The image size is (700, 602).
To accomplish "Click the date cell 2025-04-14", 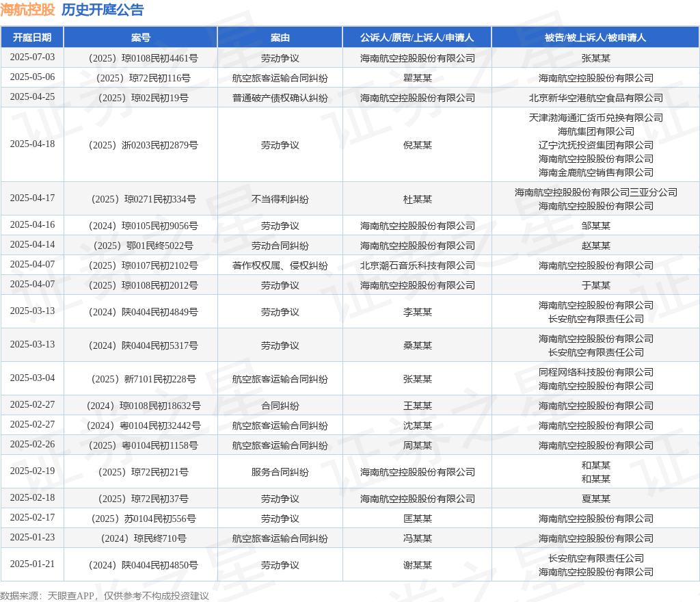I will tap(32, 244).
